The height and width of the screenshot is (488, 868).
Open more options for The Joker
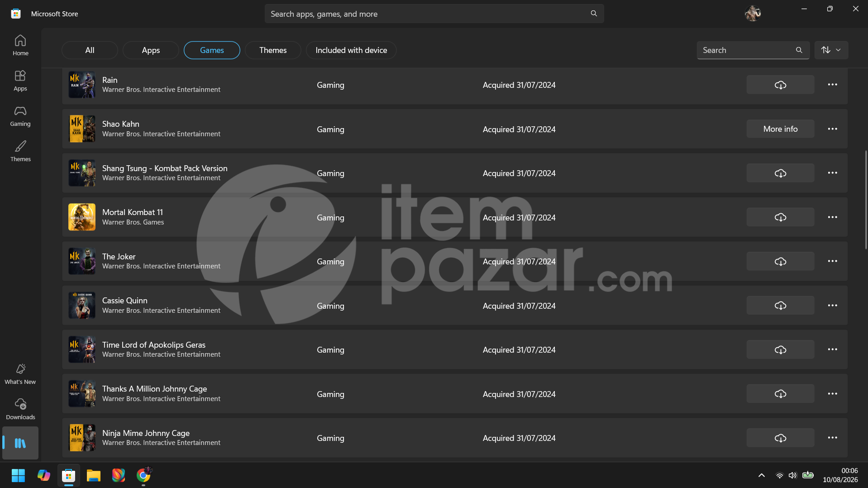832,261
